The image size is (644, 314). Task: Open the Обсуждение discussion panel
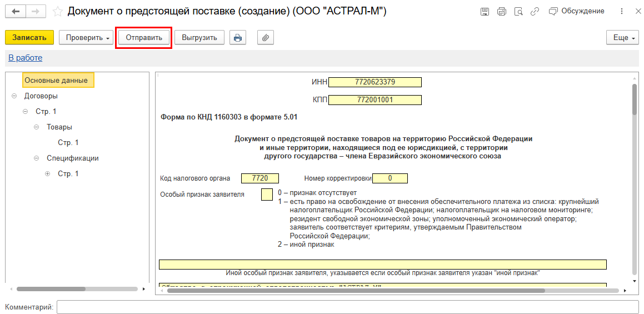pyautogui.click(x=576, y=11)
